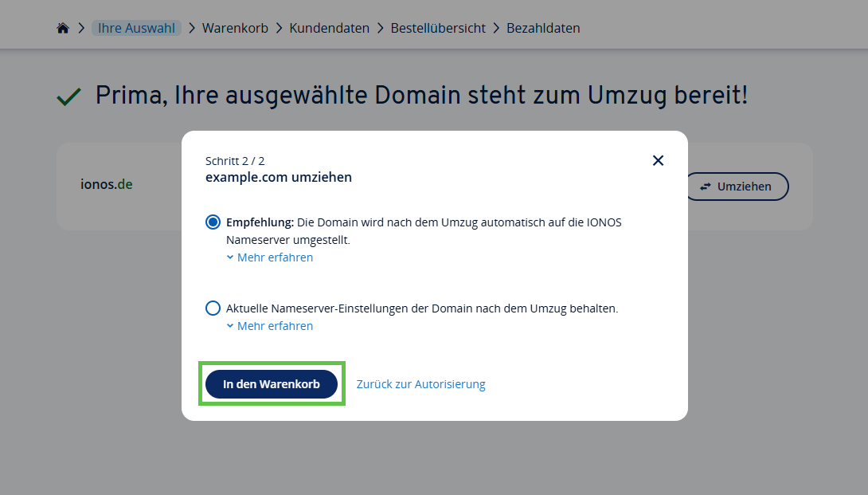The width and height of the screenshot is (868, 495).
Task: Click the In den Warenkorb button
Action: pos(272,383)
